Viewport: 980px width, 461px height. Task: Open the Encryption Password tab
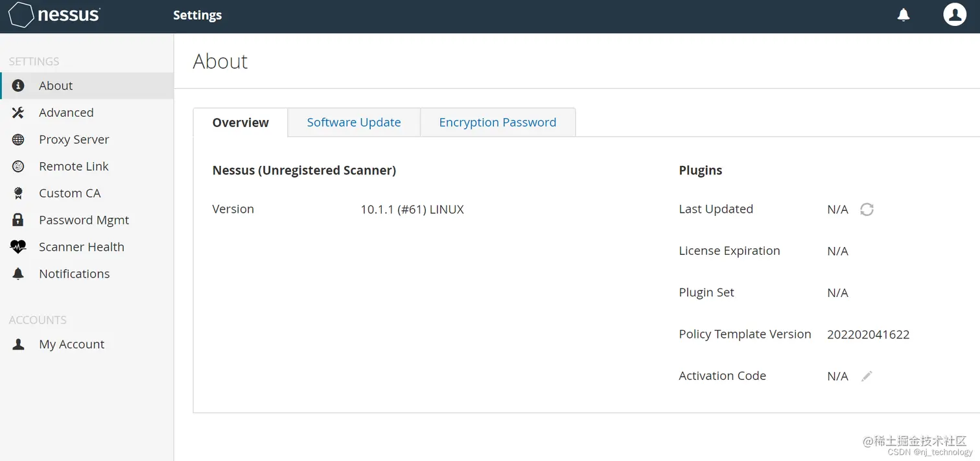pyautogui.click(x=498, y=123)
